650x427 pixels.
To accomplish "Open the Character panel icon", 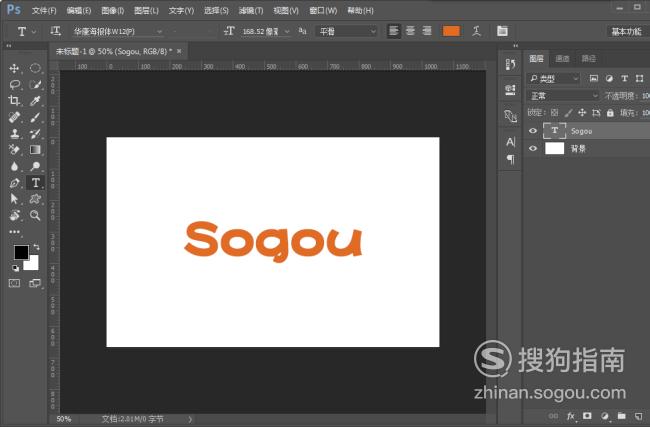I will pos(511,142).
